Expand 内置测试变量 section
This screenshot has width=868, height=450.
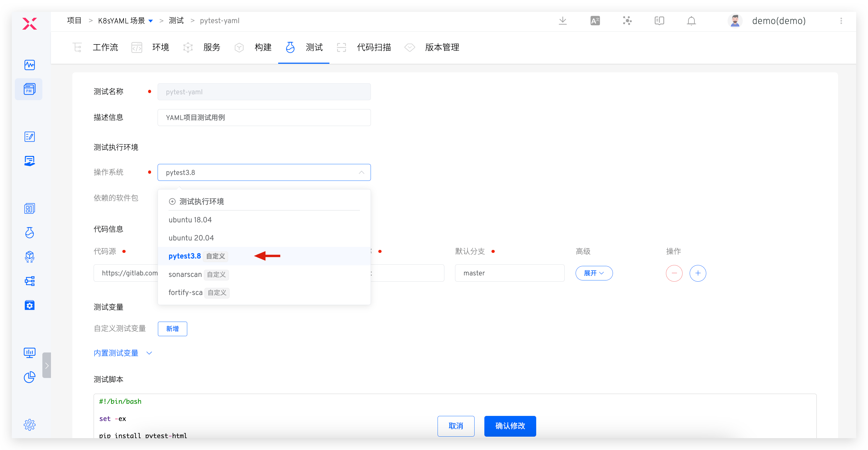point(123,353)
